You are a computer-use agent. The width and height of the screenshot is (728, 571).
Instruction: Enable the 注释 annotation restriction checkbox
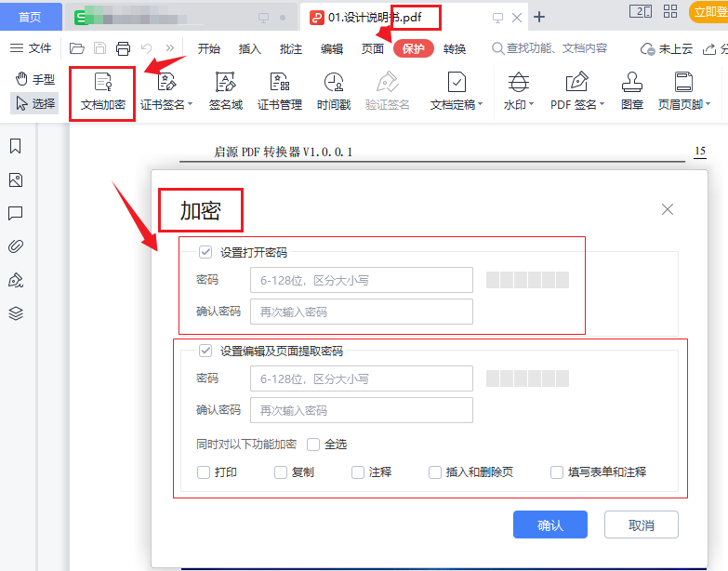point(358,472)
